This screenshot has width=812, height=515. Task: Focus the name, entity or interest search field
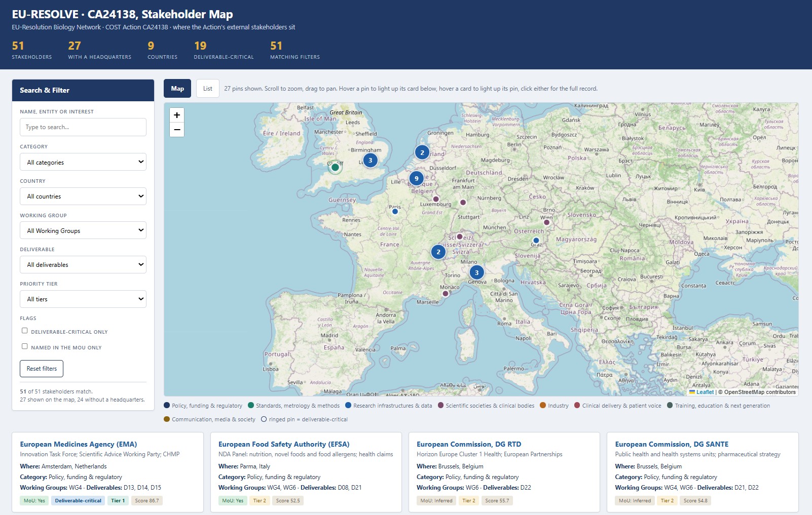tap(83, 127)
